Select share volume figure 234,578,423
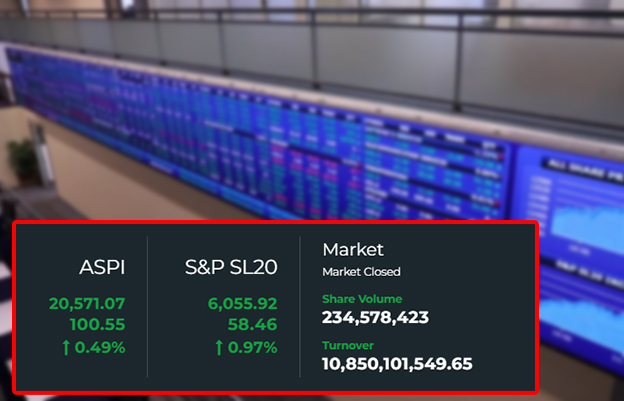624x401 pixels. pos(375,317)
